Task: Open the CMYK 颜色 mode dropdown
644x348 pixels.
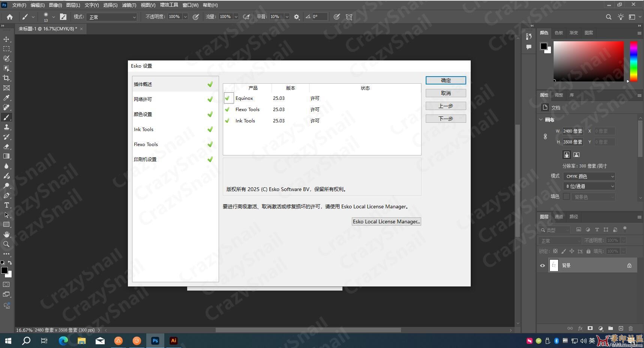Action: (x=589, y=176)
